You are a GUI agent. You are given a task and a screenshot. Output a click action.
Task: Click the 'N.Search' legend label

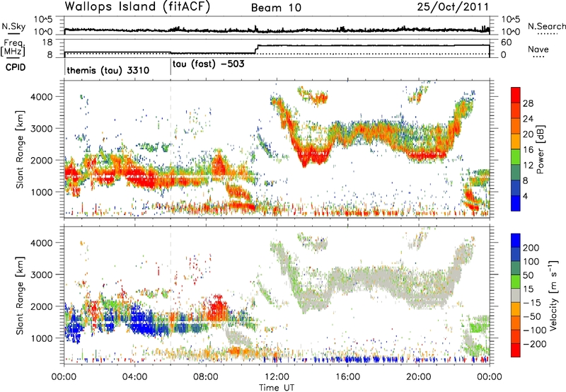pos(547,26)
